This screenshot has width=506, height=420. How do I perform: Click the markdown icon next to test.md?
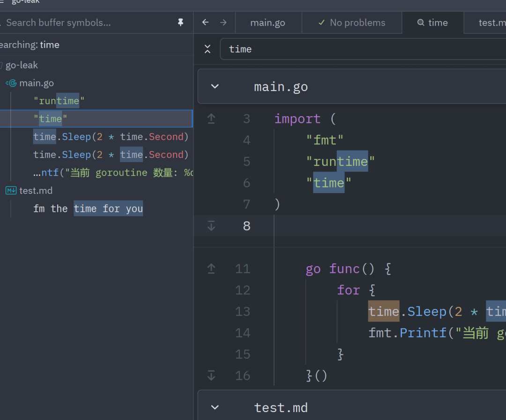11,190
